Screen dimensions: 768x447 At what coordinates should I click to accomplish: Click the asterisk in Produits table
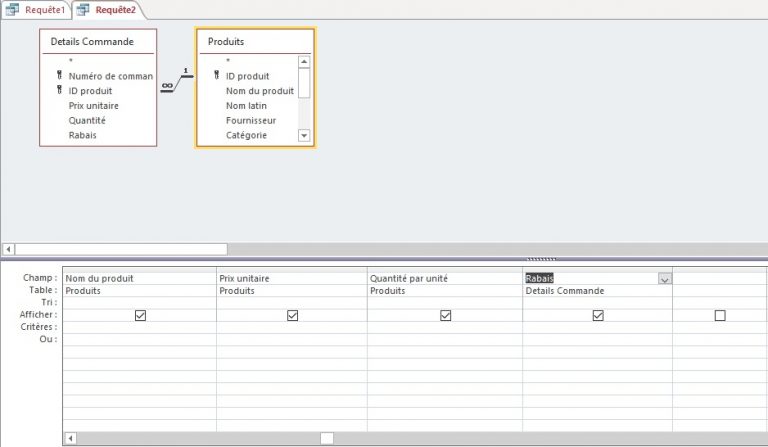228,61
